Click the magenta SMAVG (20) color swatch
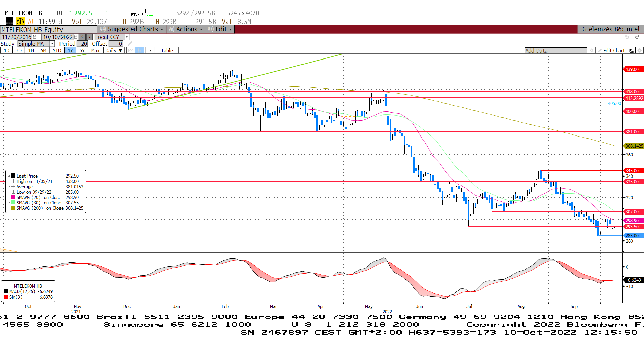The image size is (644, 351). point(13,197)
